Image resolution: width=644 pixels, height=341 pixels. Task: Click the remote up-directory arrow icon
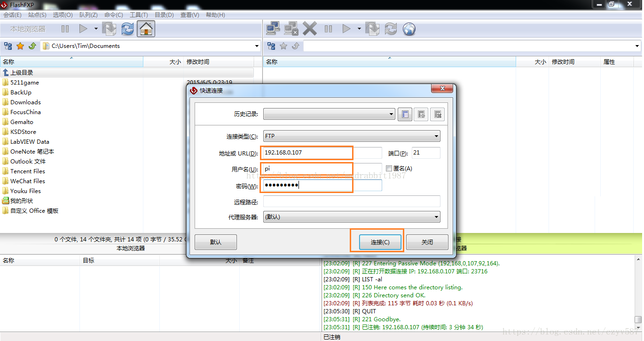tap(296, 46)
